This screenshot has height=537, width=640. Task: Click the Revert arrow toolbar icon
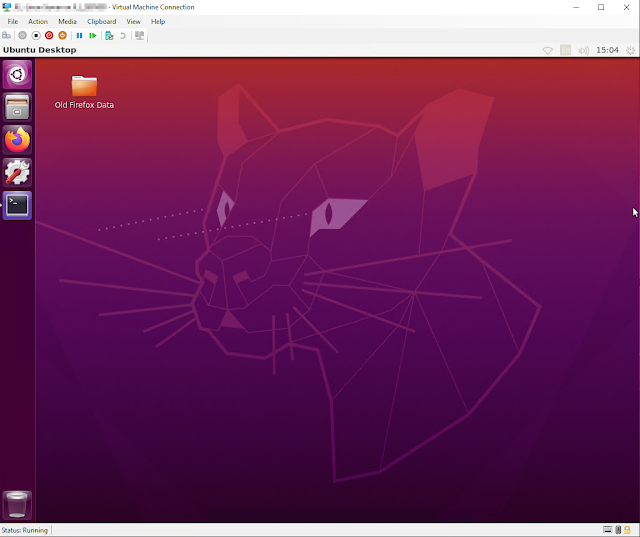[122, 36]
